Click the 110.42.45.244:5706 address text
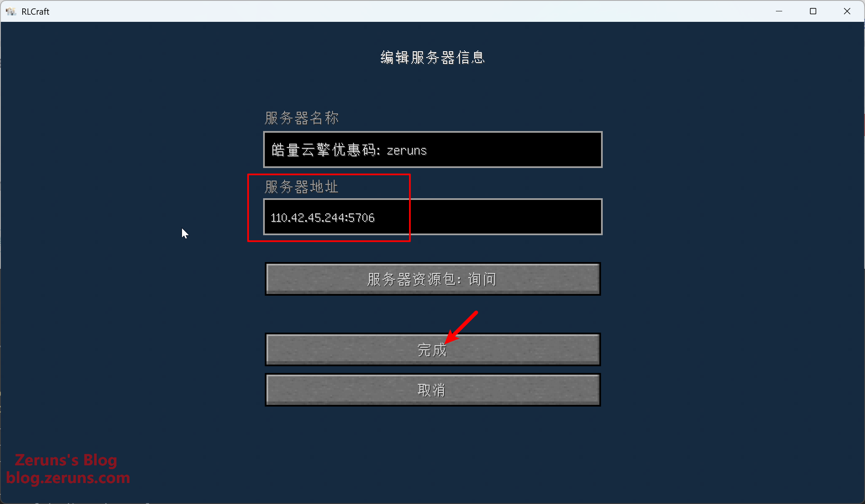The image size is (865, 504). [322, 218]
